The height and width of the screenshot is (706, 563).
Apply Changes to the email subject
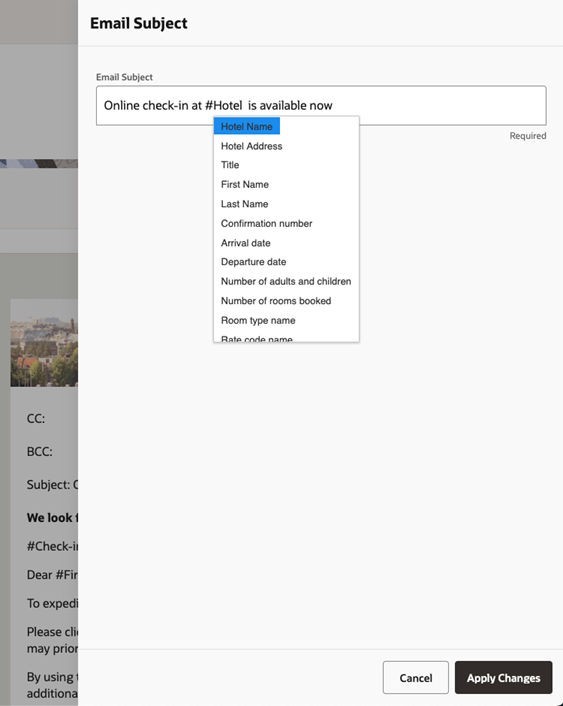pyautogui.click(x=504, y=678)
